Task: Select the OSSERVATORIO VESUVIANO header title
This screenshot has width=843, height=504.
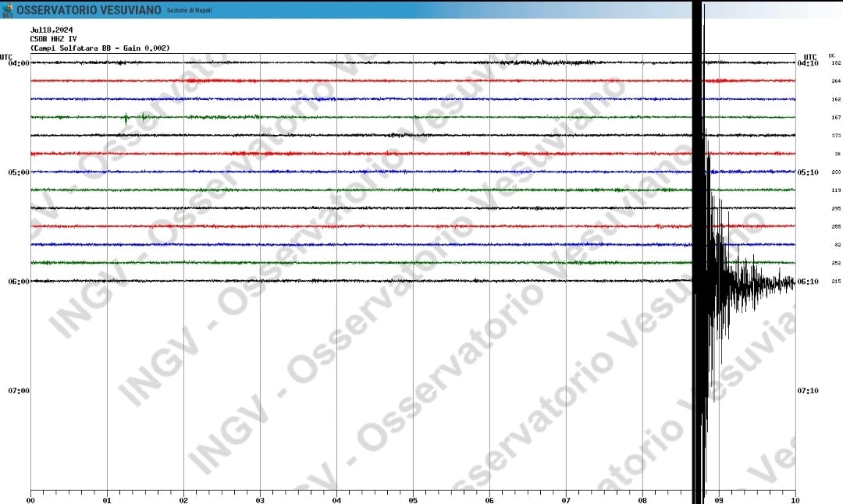Action: pyautogui.click(x=88, y=9)
